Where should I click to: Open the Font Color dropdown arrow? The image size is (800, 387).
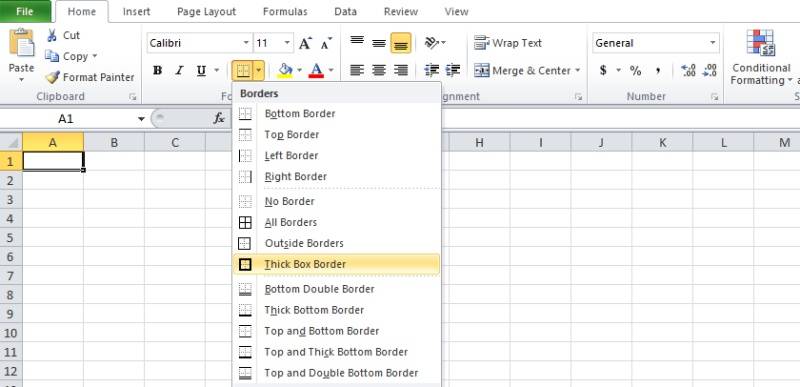point(331,70)
